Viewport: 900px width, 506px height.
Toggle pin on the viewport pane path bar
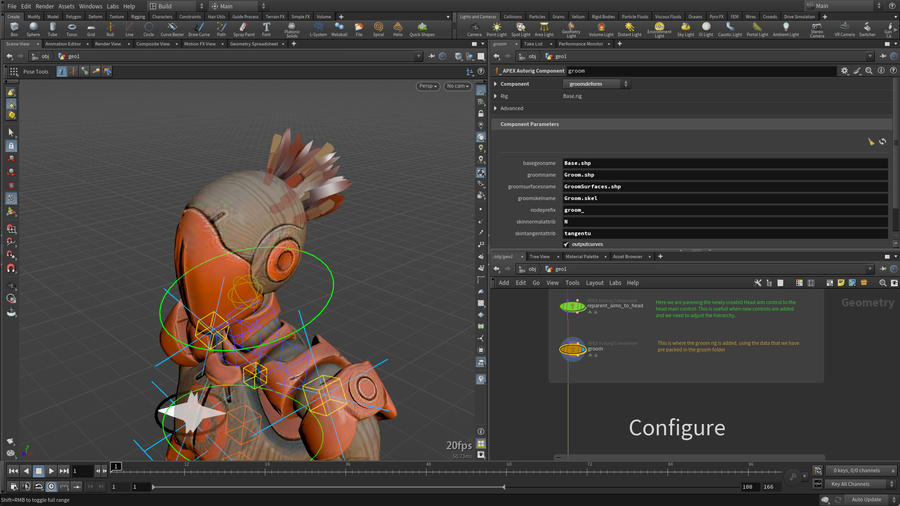(432, 56)
